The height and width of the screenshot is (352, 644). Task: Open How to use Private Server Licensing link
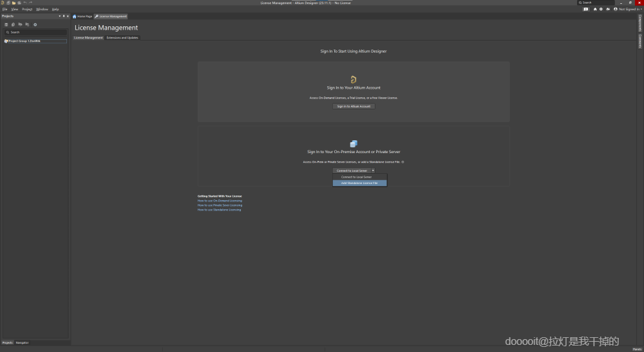coord(220,205)
